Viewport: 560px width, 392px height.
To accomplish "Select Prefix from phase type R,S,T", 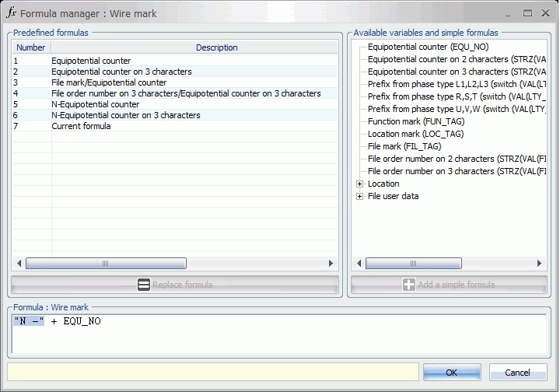I will pos(457,96).
